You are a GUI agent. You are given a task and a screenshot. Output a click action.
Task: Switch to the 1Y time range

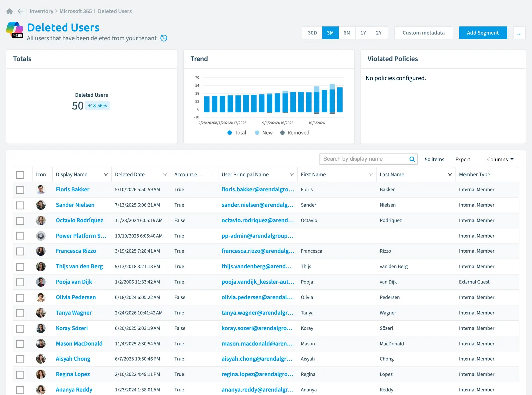363,33
